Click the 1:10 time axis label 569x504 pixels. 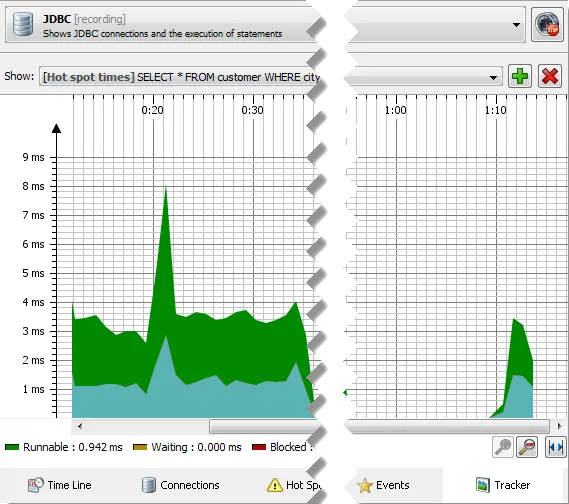(495, 110)
